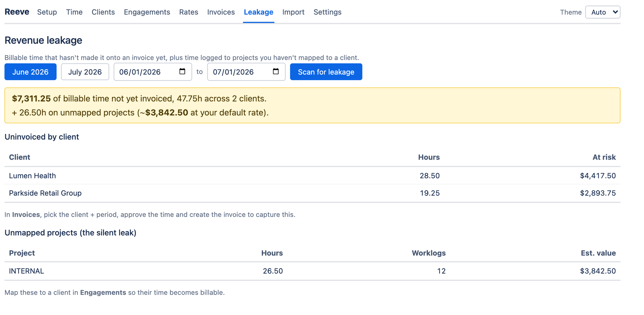Open the Theme dropdown
The width and height of the screenshot is (644, 315).
[x=603, y=12]
